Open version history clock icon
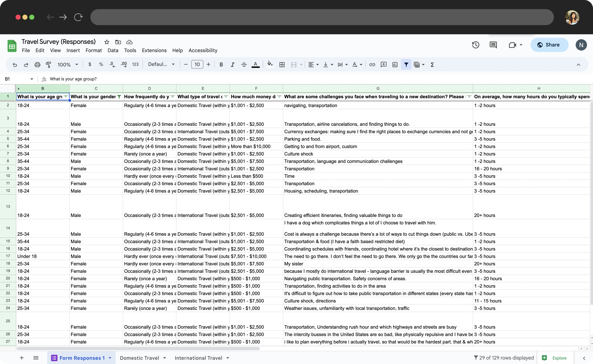The width and height of the screenshot is (593, 364). coord(476,45)
